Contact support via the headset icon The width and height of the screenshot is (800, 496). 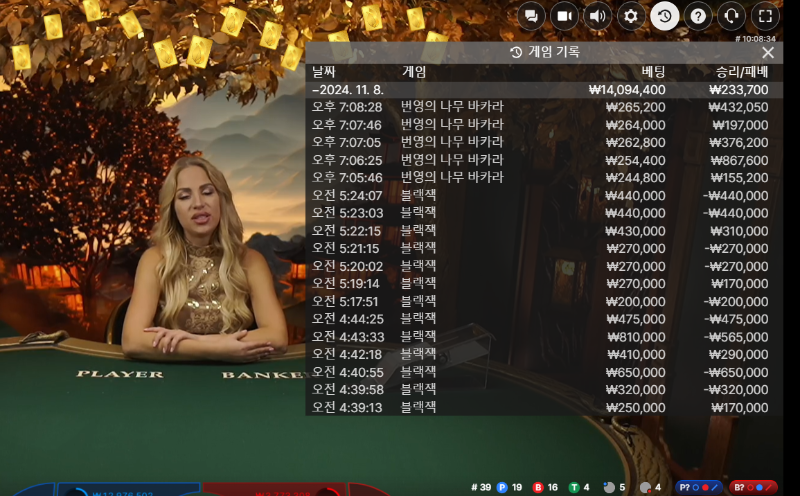(x=731, y=16)
